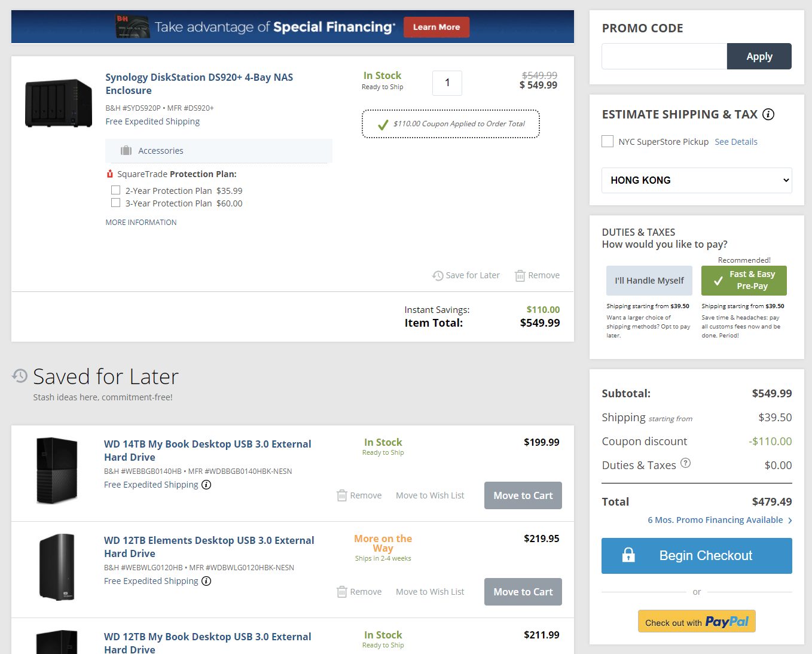The image size is (812, 654).
Task: Click Begin Checkout
Action: coord(697,556)
